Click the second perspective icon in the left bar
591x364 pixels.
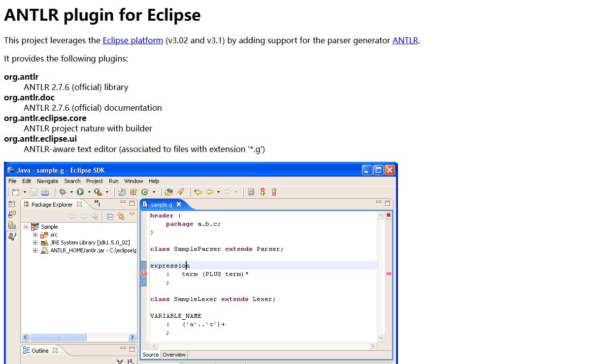click(x=12, y=215)
